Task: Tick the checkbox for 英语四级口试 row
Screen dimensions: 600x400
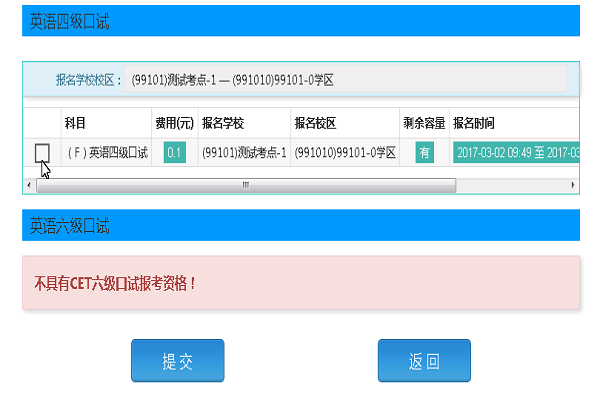Action: click(x=42, y=153)
